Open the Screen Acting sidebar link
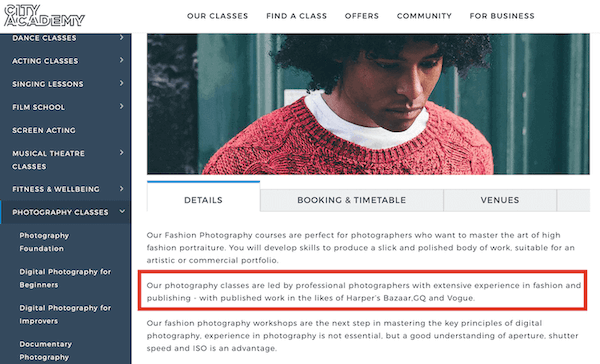The image size is (600, 364). 44,131
